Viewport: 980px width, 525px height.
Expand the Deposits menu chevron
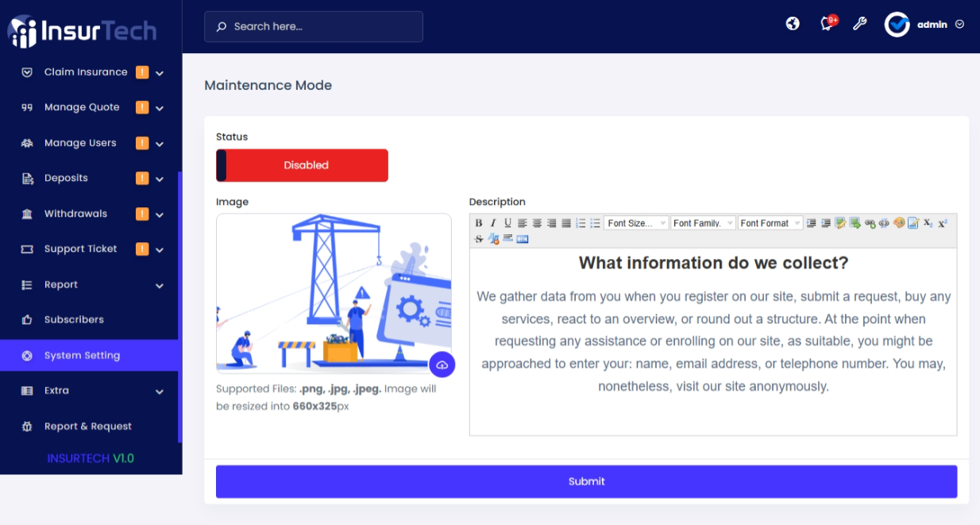(160, 179)
